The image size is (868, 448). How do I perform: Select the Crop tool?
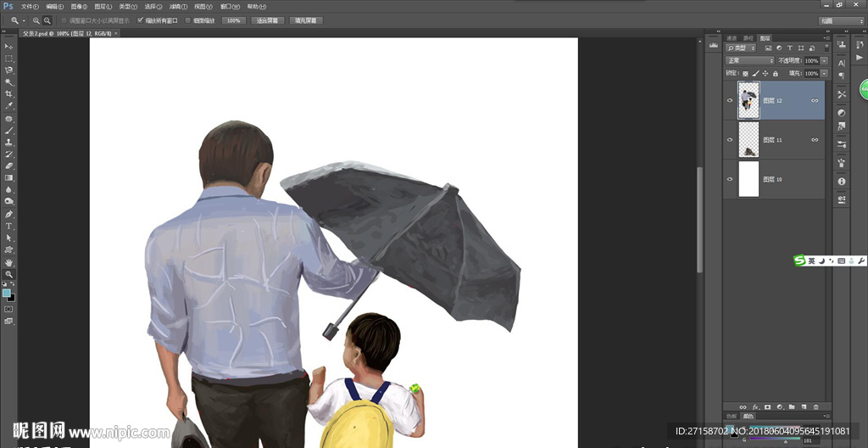9,94
